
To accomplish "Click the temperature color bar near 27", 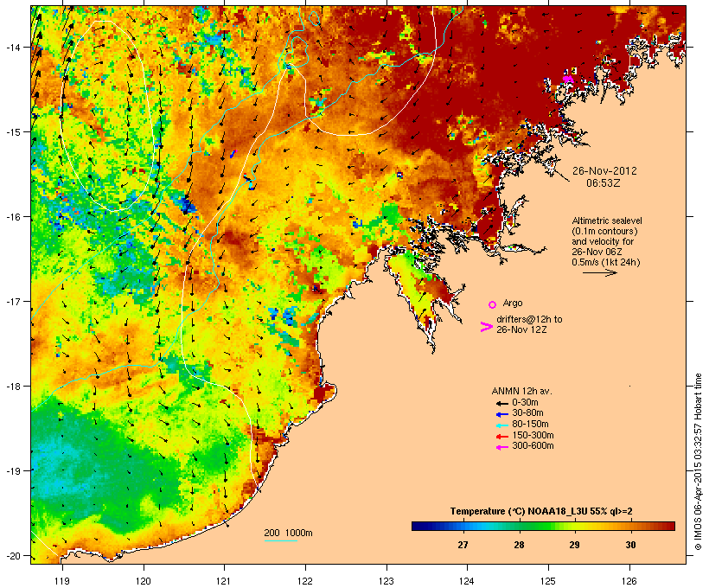I will (463, 526).
